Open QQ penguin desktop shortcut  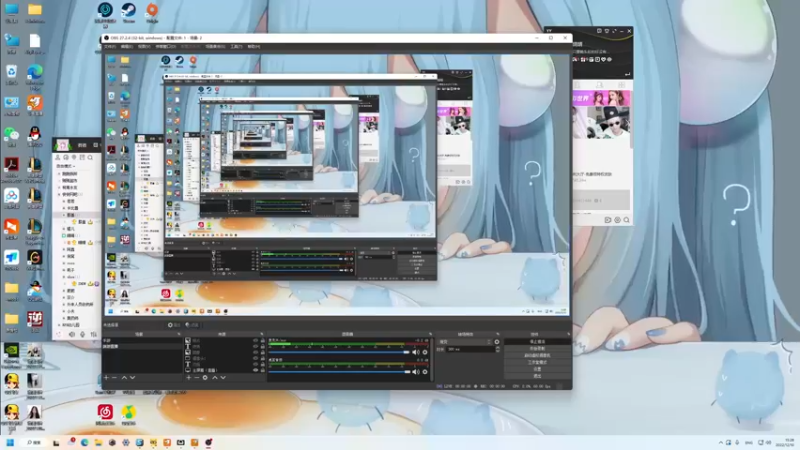tap(35, 136)
